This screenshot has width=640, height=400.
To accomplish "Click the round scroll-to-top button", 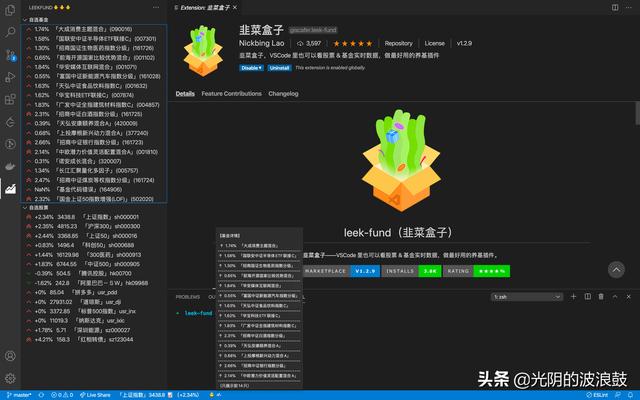I will [x=616, y=269].
